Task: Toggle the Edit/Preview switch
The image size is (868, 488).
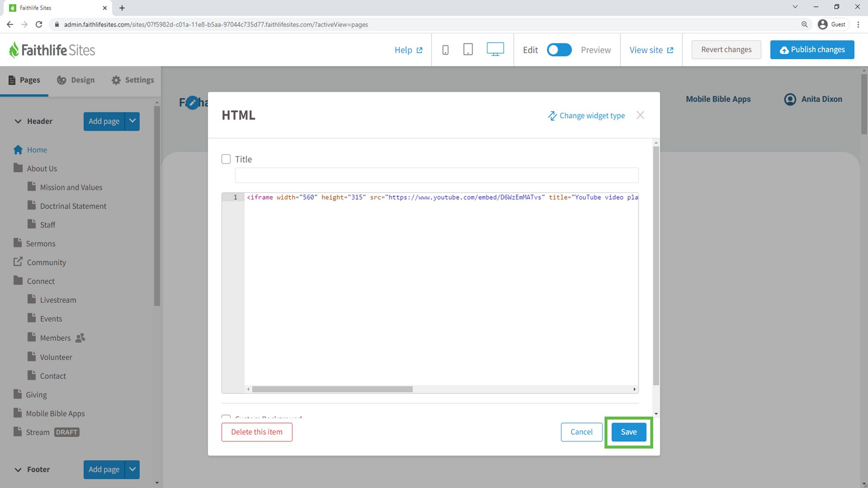Action: [x=559, y=50]
